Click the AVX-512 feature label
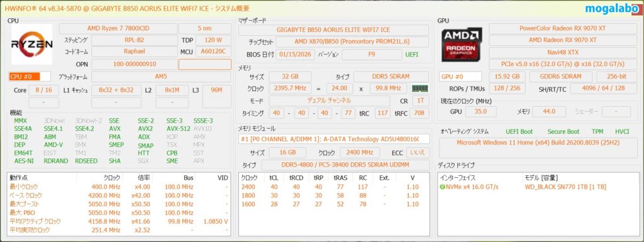 tap(178, 129)
